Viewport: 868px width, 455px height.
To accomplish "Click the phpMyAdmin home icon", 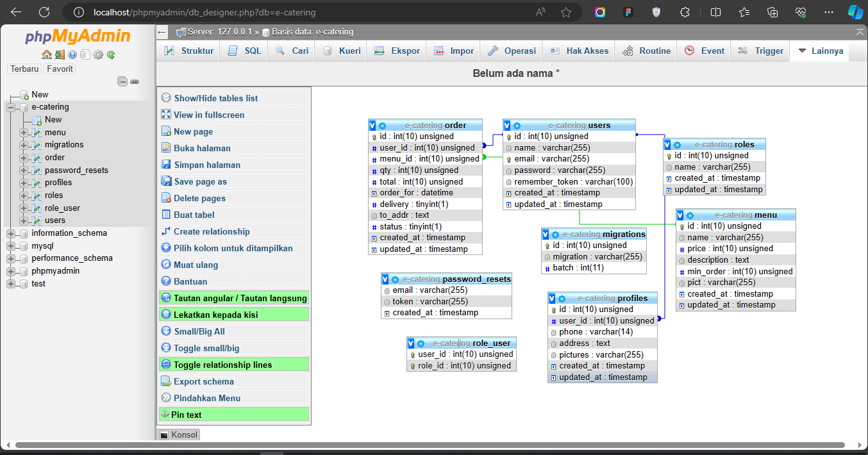I will tap(47, 54).
